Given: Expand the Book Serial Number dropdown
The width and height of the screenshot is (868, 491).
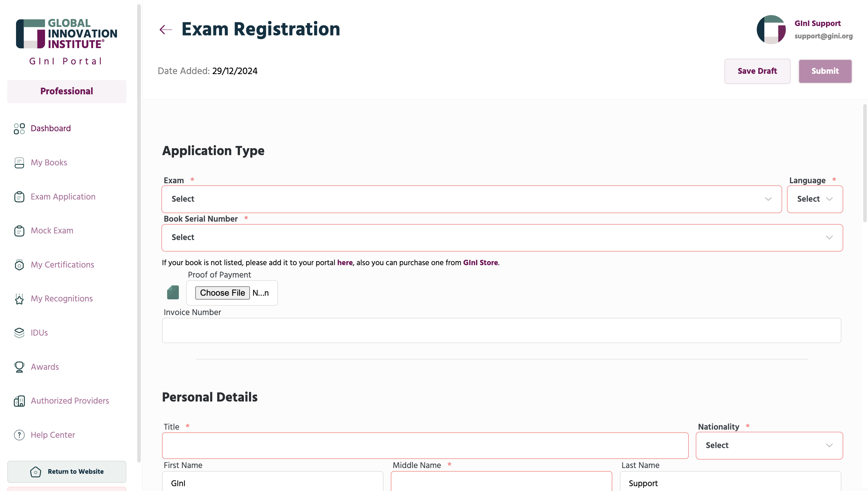Looking at the screenshot, I should [x=502, y=237].
